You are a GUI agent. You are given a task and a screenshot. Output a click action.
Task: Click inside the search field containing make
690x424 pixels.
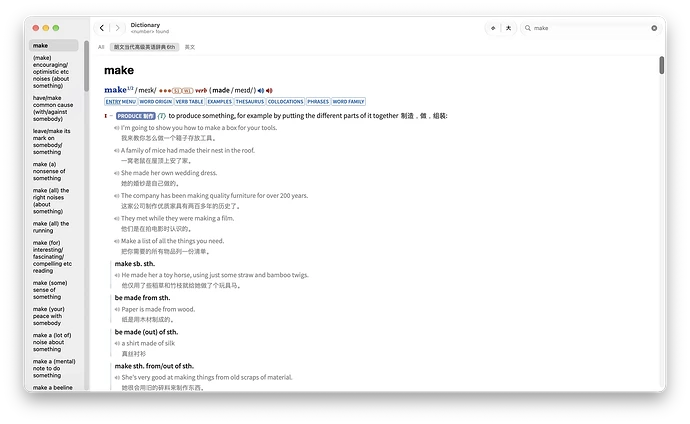pos(591,28)
